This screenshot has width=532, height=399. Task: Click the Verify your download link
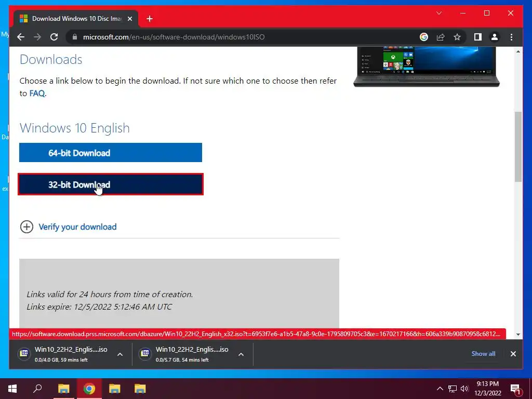coord(77,227)
